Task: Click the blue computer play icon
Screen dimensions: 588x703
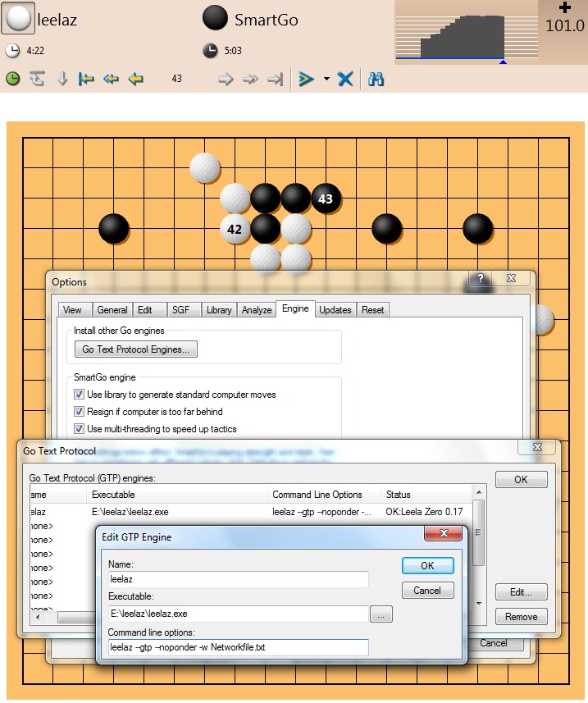Action: (x=306, y=79)
